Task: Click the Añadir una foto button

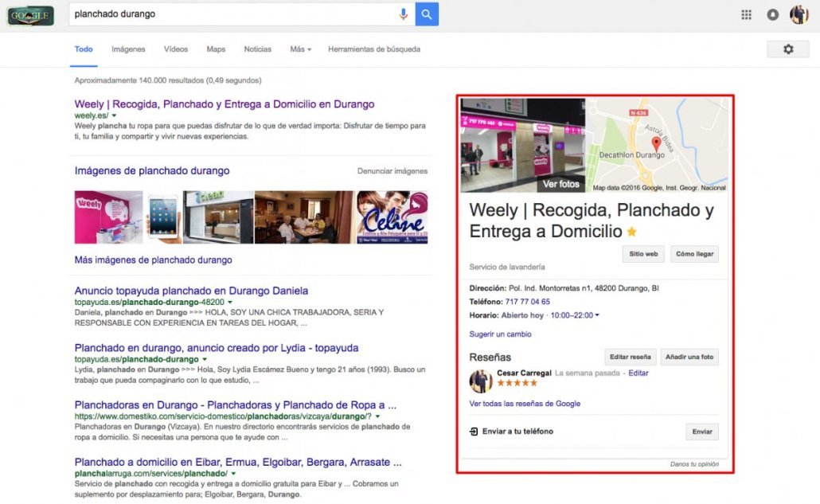Action: (x=689, y=357)
